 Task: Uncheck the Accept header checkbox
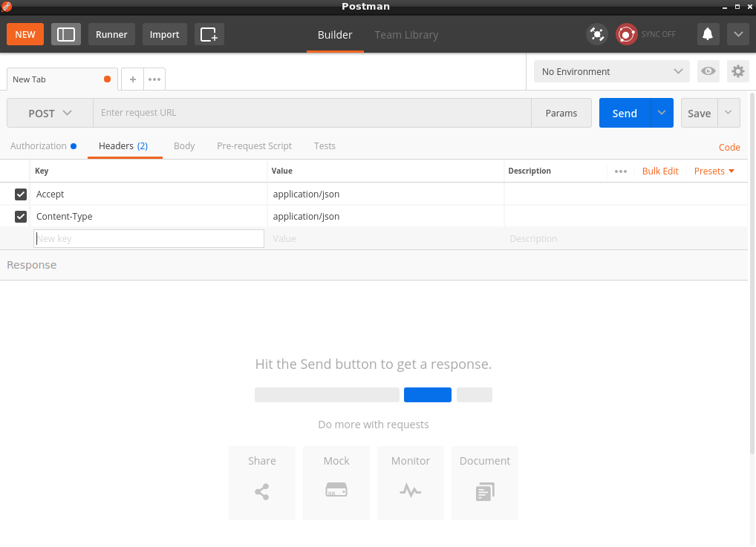21,194
